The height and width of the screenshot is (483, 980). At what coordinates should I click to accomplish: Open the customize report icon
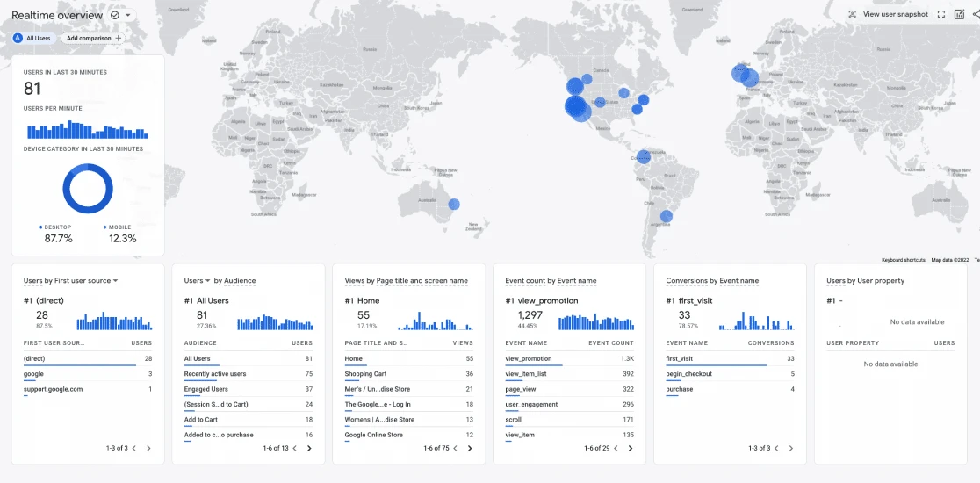959,14
